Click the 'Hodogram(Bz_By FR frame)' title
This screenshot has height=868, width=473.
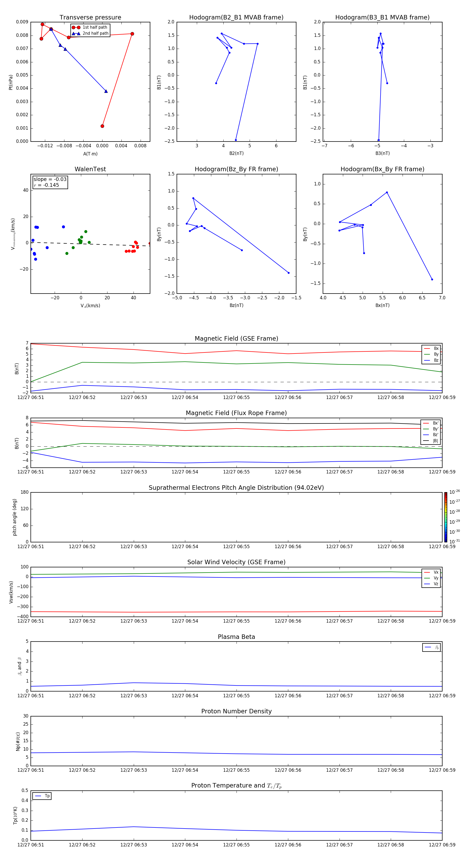236,169
